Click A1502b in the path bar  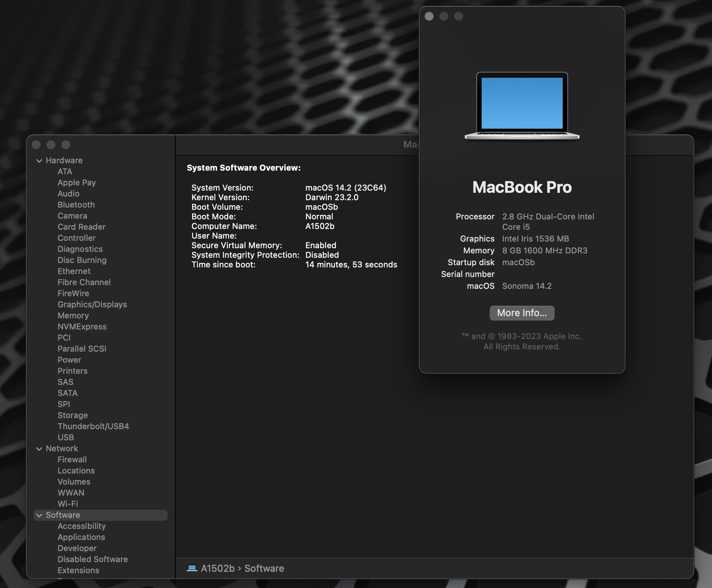click(218, 568)
